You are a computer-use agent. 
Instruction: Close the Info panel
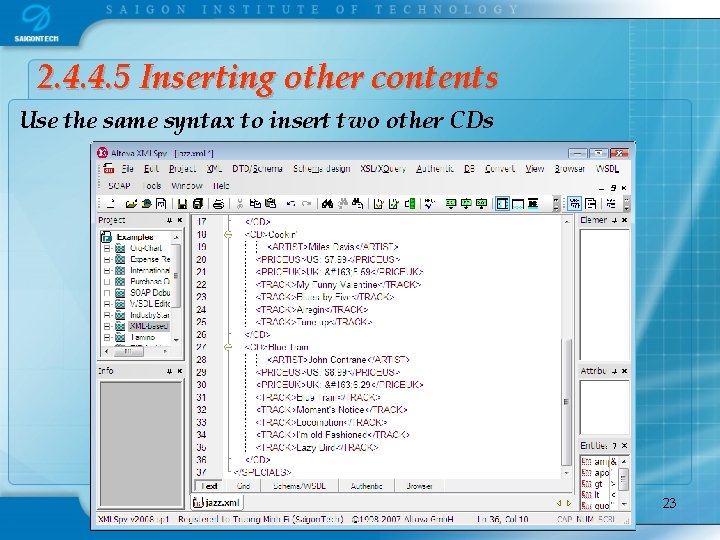pyautogui.click(x=180, y=371)
